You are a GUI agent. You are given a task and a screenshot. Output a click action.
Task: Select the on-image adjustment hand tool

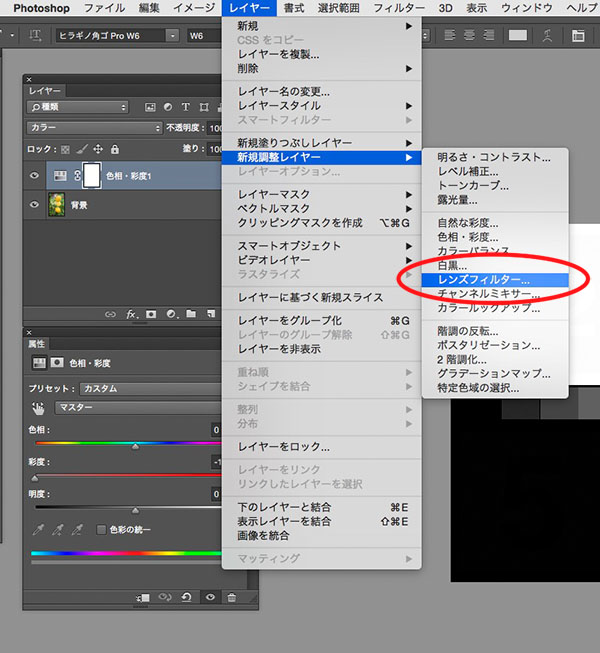(x=38, y=408)
